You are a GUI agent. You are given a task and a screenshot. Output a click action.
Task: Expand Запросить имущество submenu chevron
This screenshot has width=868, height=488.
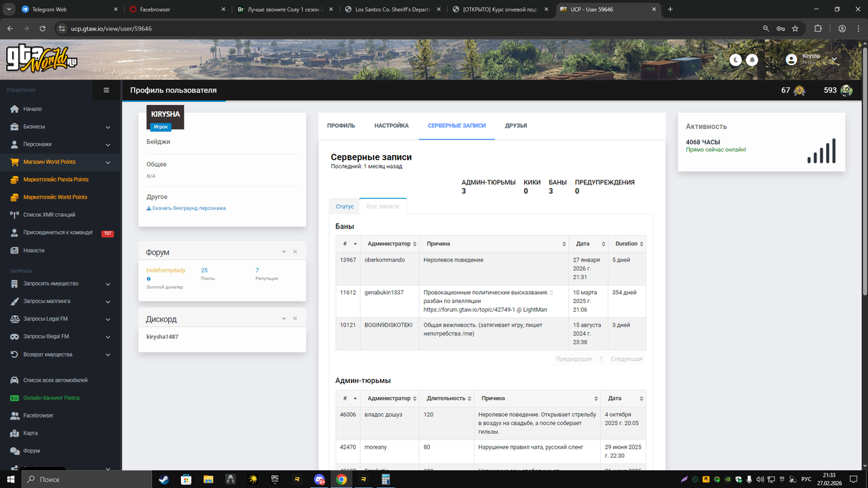108,284
